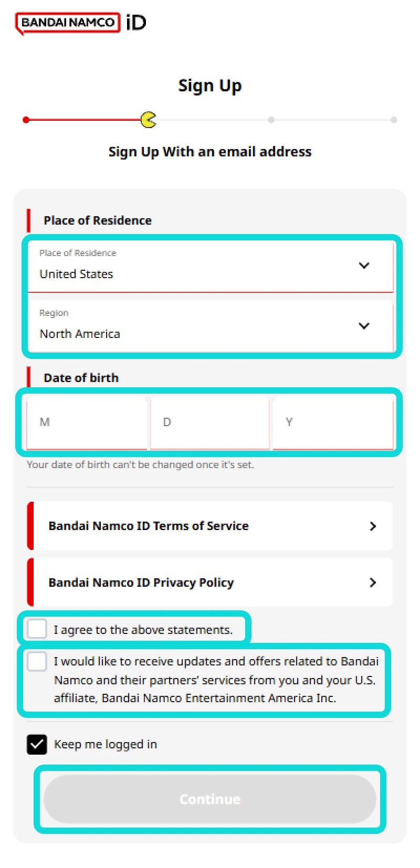The height and width of the screenshot is (868, 420).
Task: Click the Bandai Namco ID logo
Action: (81, 23)
